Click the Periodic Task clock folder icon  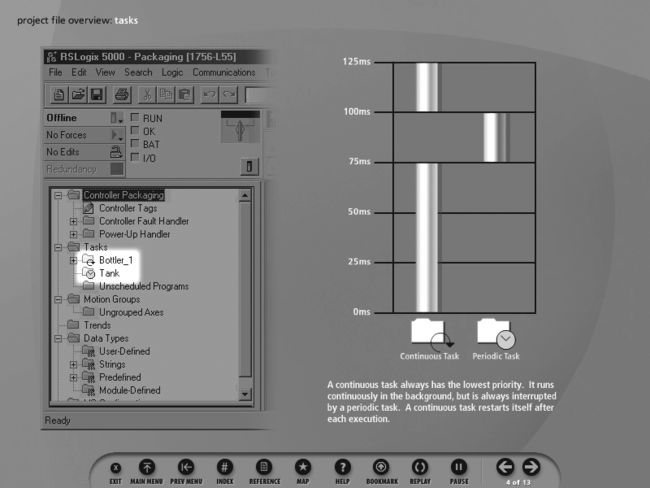pyautogui.click(x=496, y=333)
